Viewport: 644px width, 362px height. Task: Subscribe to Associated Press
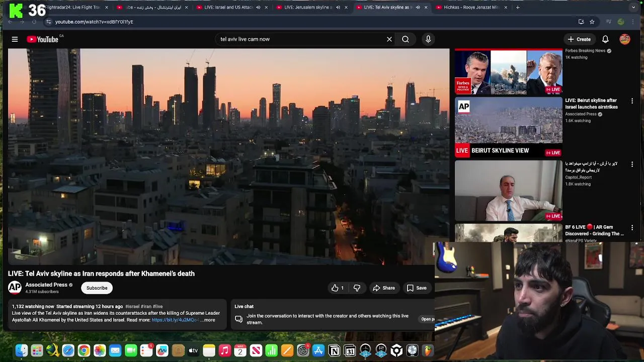click(x=97, y=288)
